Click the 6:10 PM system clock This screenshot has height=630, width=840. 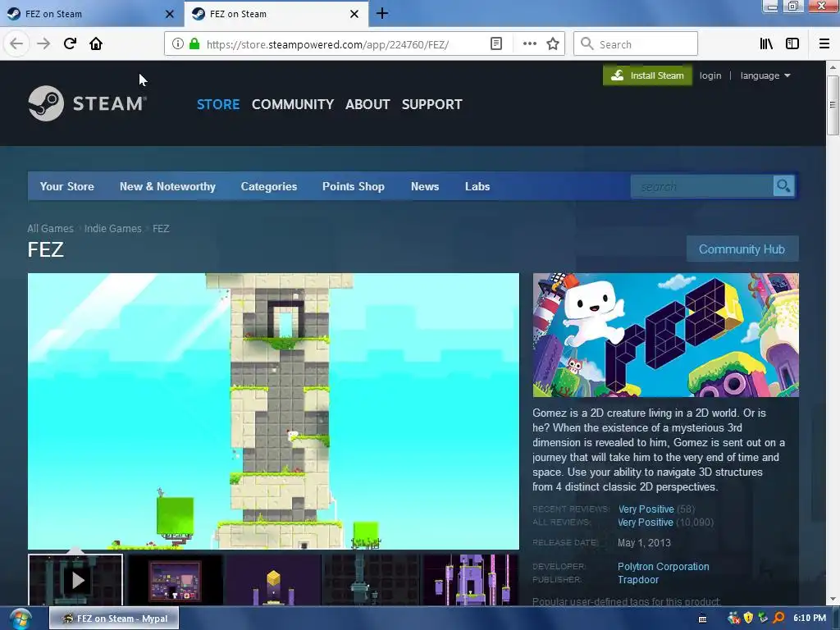[x=810, y=619]
